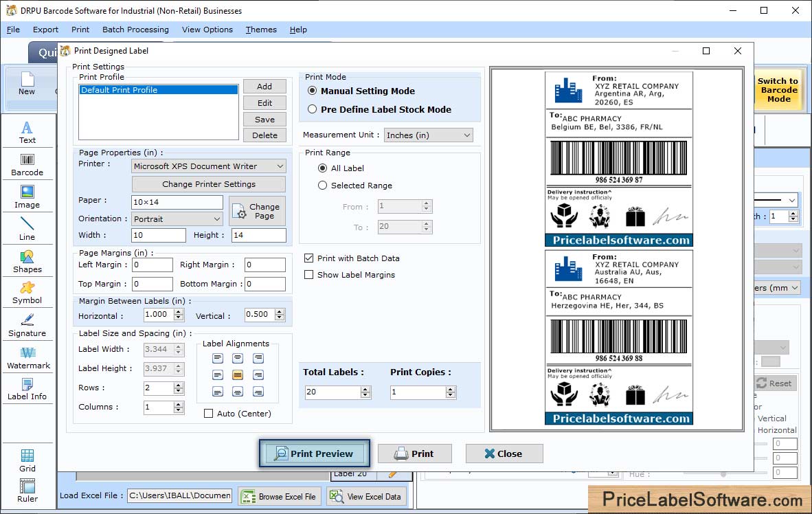This screenshot has width=812, height=514.
Task: Click Switch to Barcode Mode button
Action: [778, 89]
